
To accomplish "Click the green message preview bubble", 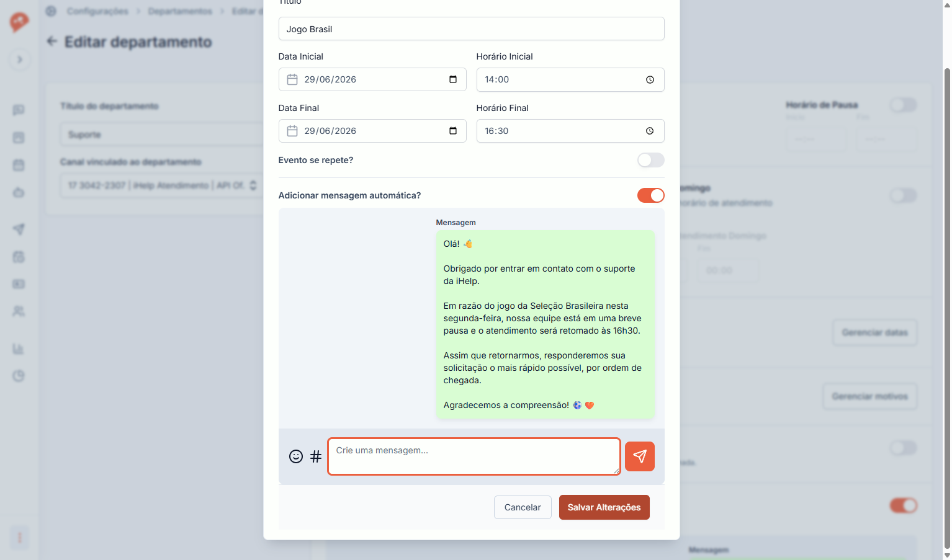I will coord(546,324).
